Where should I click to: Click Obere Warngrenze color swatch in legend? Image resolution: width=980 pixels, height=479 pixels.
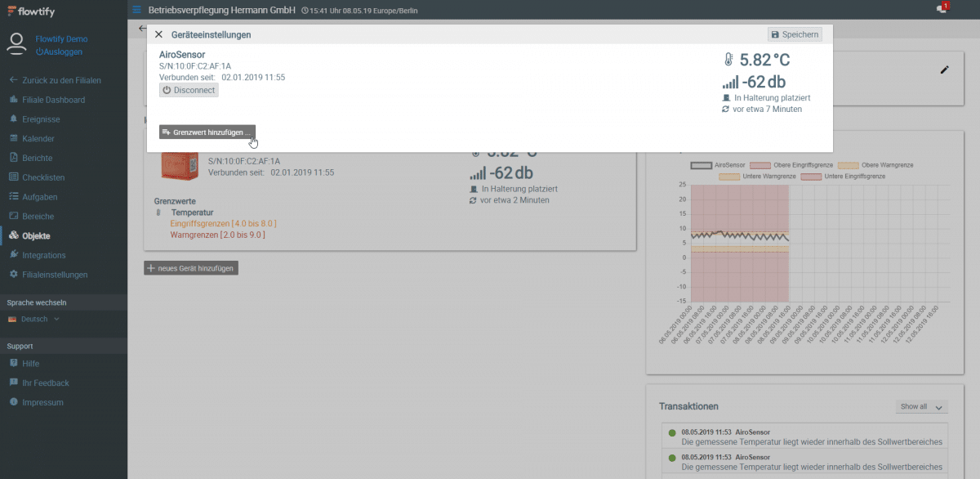click(x=849, y=165)
